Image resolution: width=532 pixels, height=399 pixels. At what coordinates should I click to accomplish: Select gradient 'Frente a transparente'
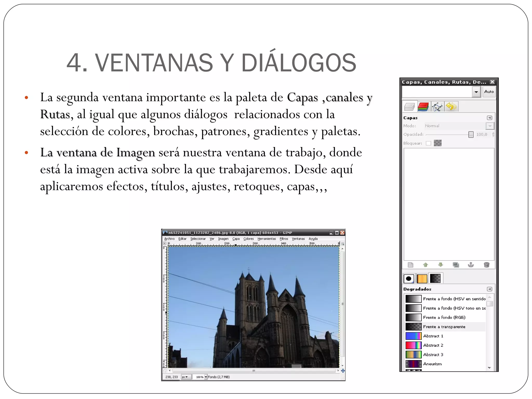(445, 327)
